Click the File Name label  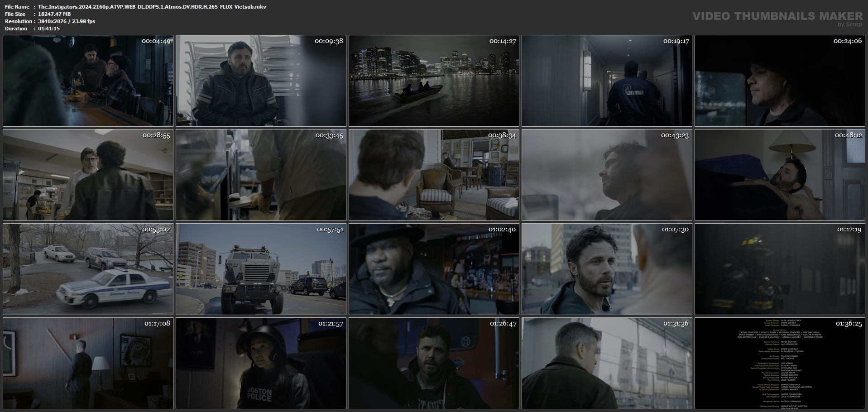click(17, 7)
